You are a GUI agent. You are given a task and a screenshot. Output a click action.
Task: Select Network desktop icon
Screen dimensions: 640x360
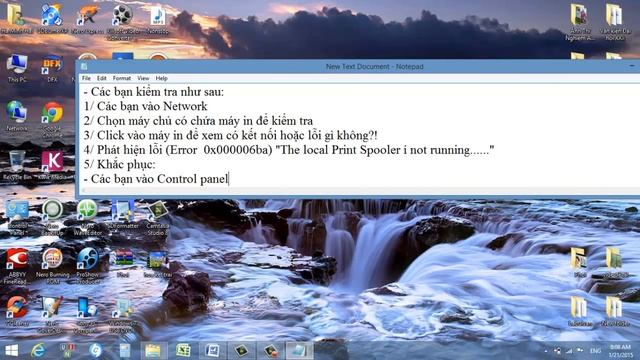point(17,116)
